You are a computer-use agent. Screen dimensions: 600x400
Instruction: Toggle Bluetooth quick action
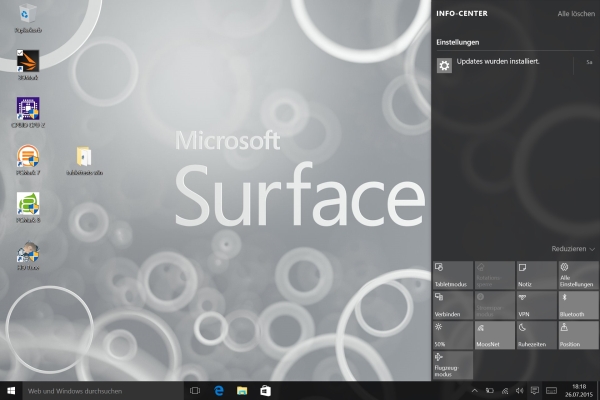coord(578,305)
